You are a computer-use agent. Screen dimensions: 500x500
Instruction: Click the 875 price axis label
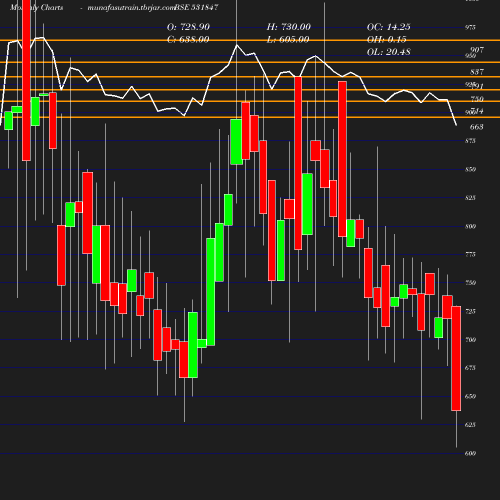(470, 141)
